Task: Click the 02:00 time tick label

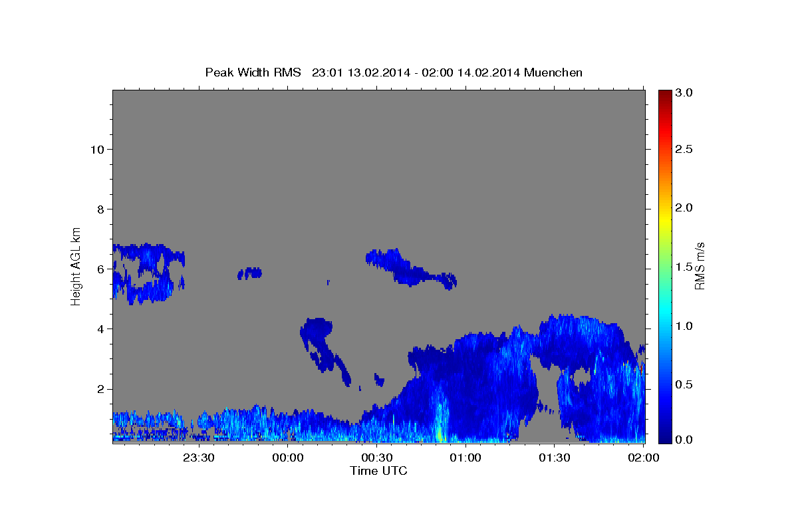Action: pos(644,458)
